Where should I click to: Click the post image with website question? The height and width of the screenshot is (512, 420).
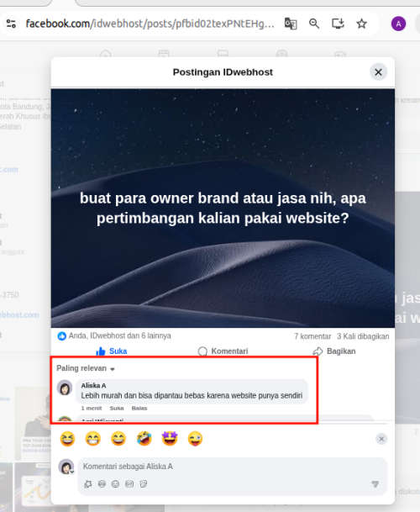tap(223, 208)
